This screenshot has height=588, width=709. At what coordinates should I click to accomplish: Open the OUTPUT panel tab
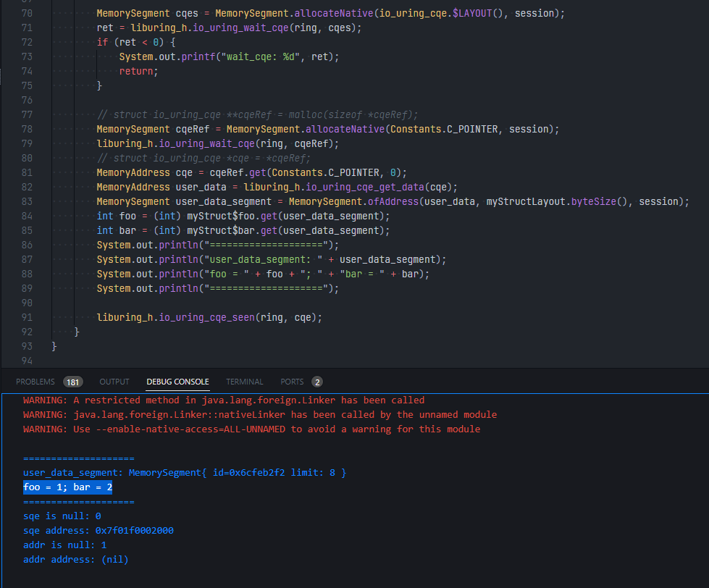114,382
